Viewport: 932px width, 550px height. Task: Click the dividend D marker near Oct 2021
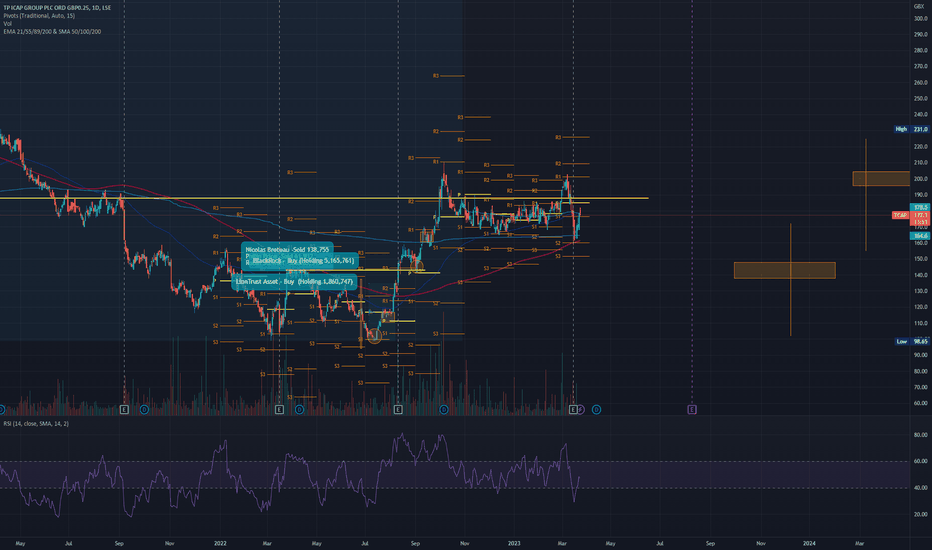(144, 410)
